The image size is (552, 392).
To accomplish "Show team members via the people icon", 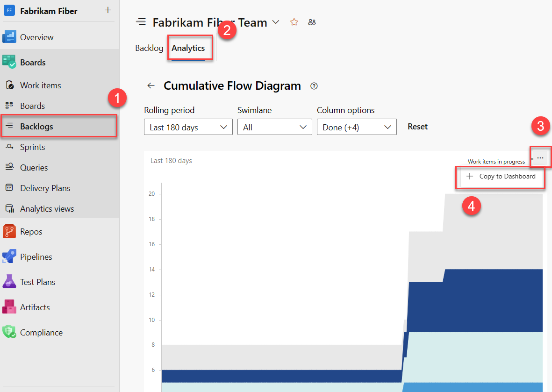I will 312,21.
